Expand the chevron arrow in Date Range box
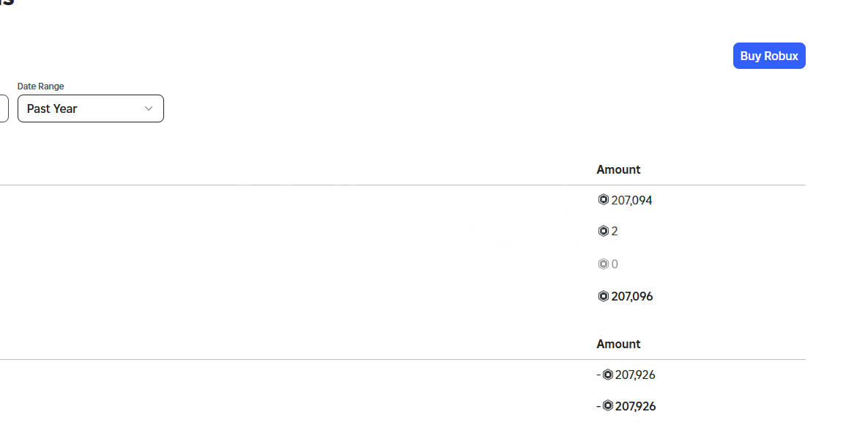The image size is (868, 431). click(x=149, y=108)
